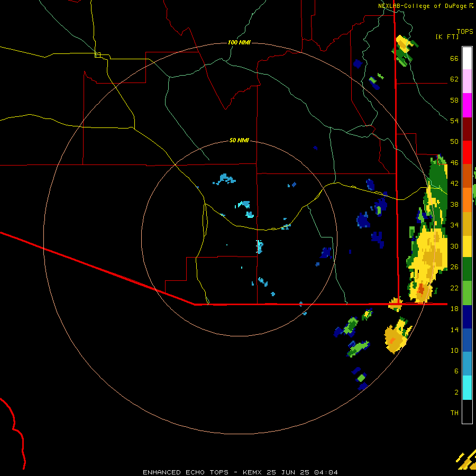The height and width of the screenshot is (476, 476).
Task: Select the magenta legend swatch
Action: 467,105
